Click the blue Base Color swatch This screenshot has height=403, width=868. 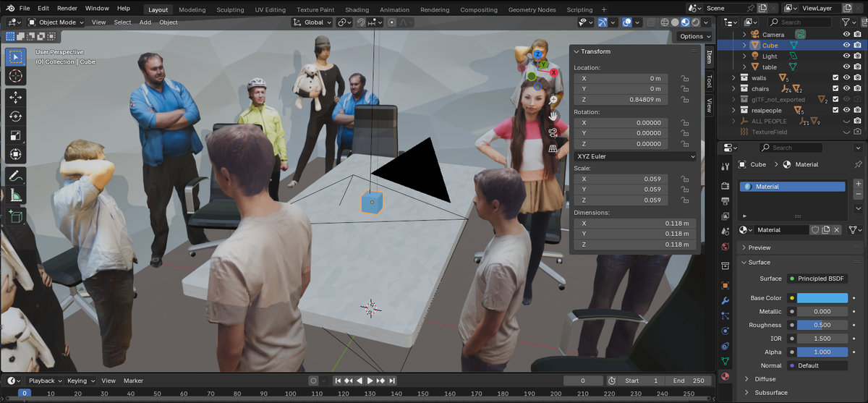822,298
